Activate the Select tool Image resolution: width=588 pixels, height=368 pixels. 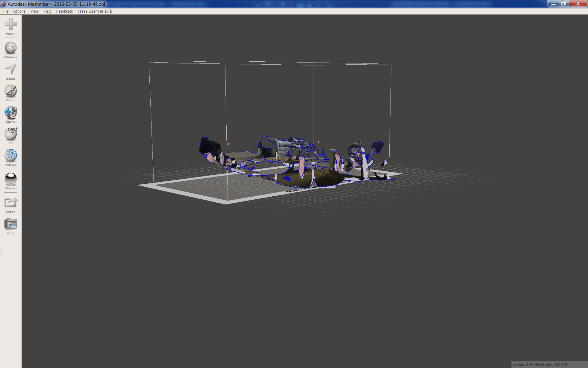tap(11, 71)
